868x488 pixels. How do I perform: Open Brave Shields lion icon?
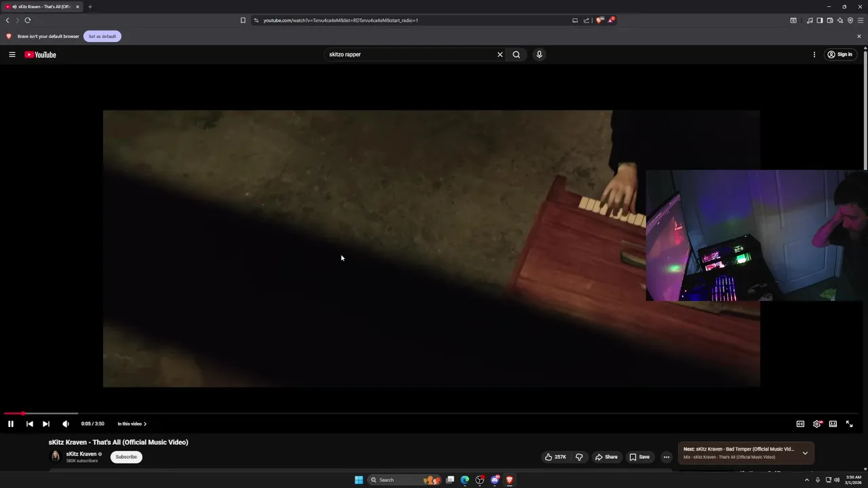click(599, 20)
